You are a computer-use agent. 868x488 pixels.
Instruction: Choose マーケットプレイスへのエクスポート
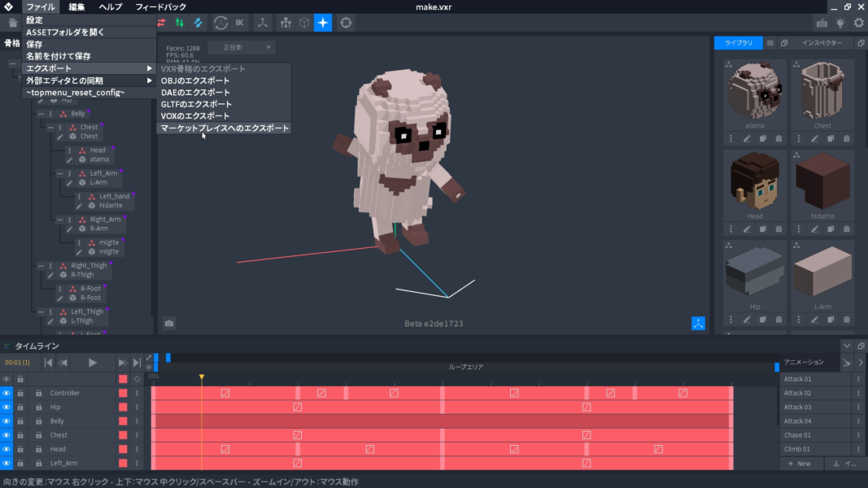coord(225,128)
